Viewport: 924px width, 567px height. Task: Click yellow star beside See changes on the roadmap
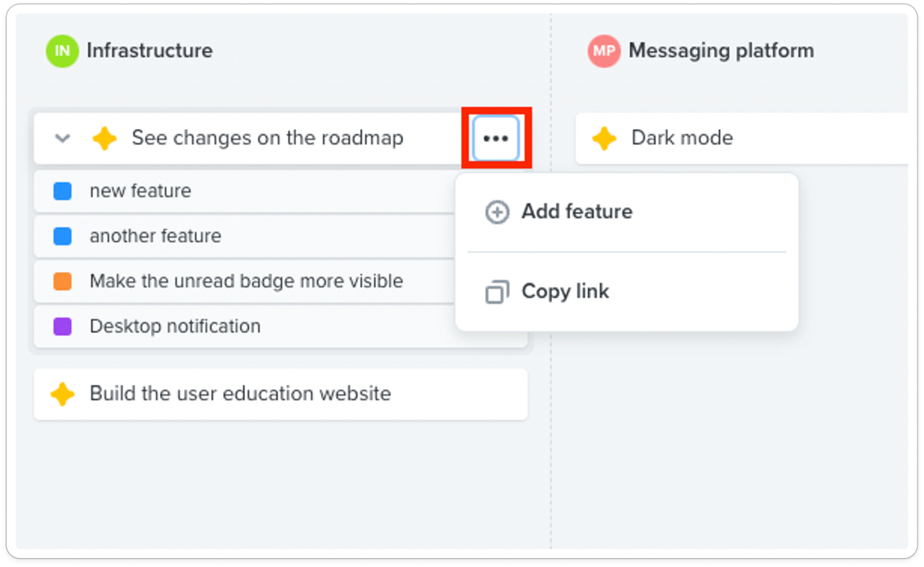tap(104, 138)
